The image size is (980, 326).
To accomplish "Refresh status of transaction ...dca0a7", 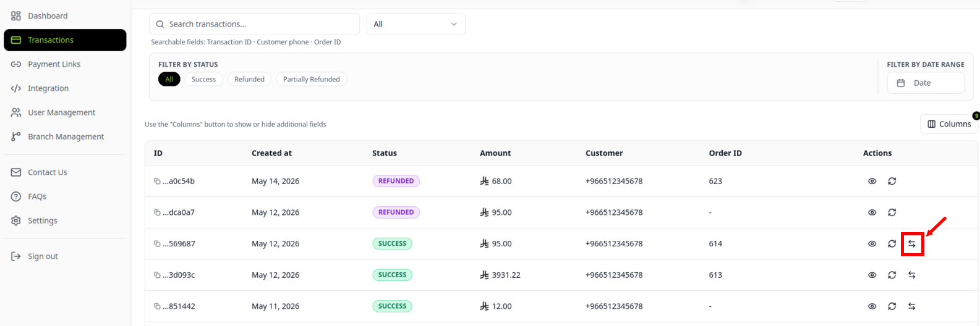I will (x=892, y=212).
